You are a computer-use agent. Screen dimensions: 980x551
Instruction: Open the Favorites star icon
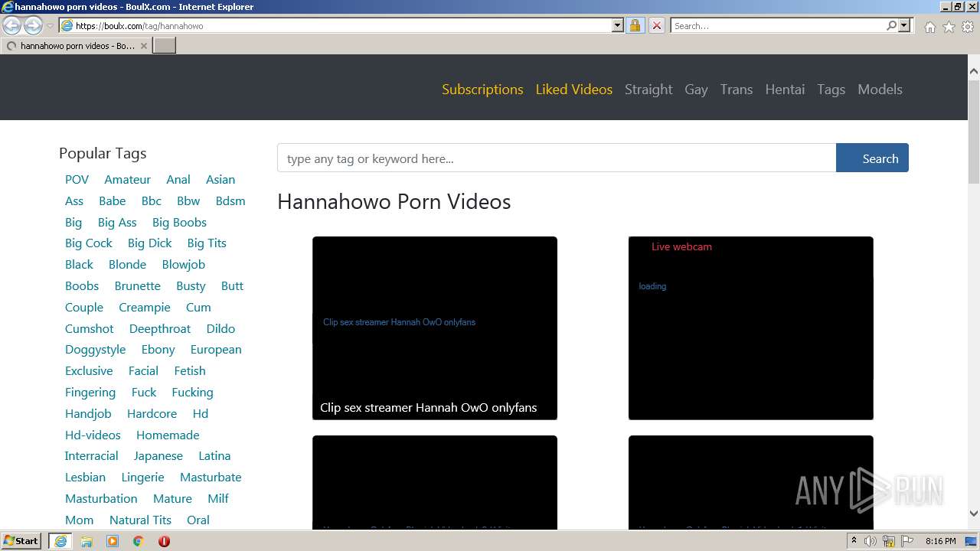coord(949,27)
